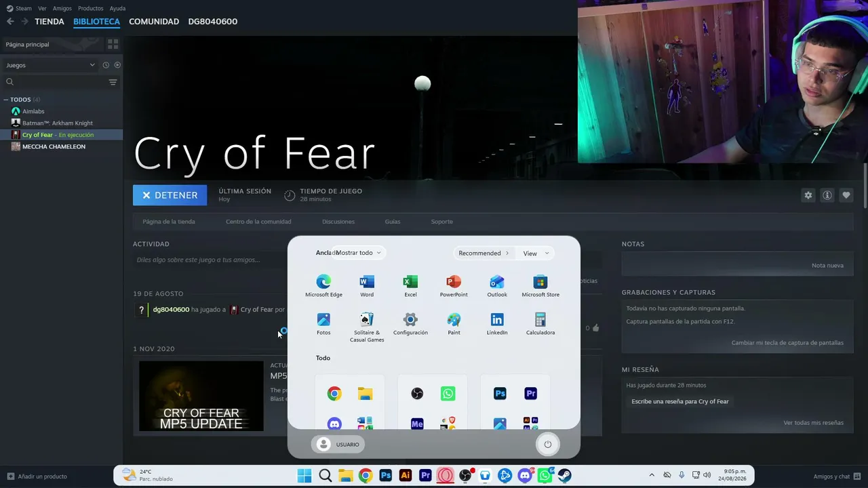Open the Fotos app
The image size is (868, 488).
click(x=323, y=324)
